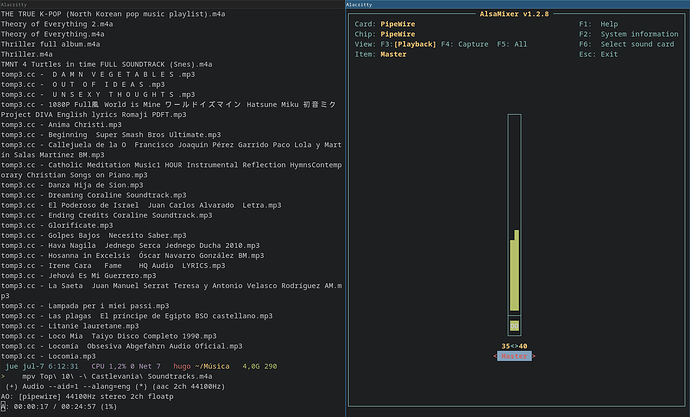Click the Master volume level bar
This screenshot has width=690, height=417.
(x=514, y=270)
